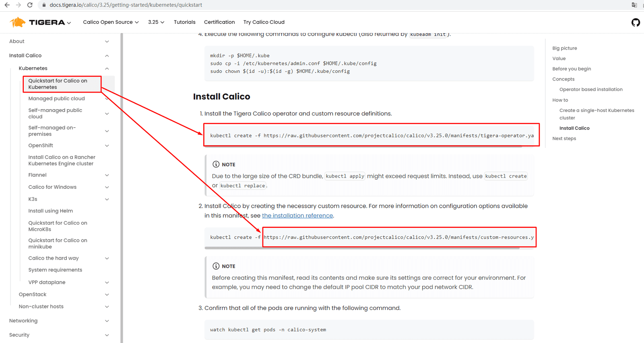Open the Tutorials menu item

coord(185,22)
